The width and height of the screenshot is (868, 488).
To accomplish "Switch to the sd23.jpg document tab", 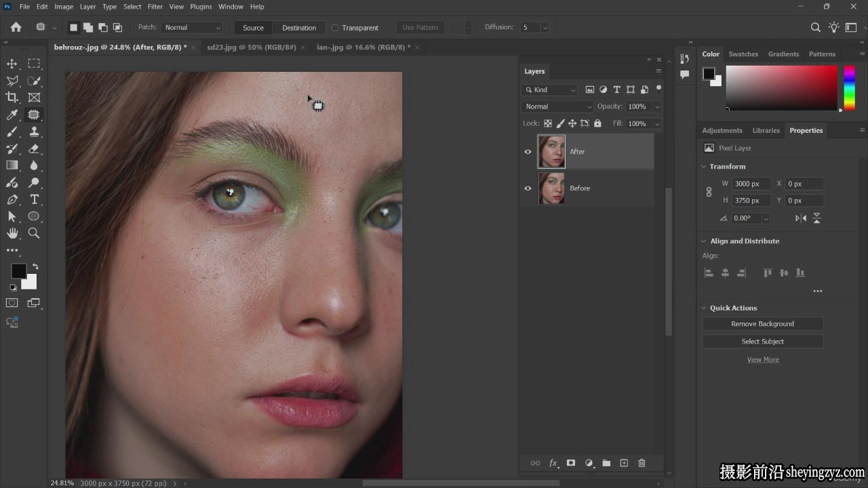I will click(252, 47).
